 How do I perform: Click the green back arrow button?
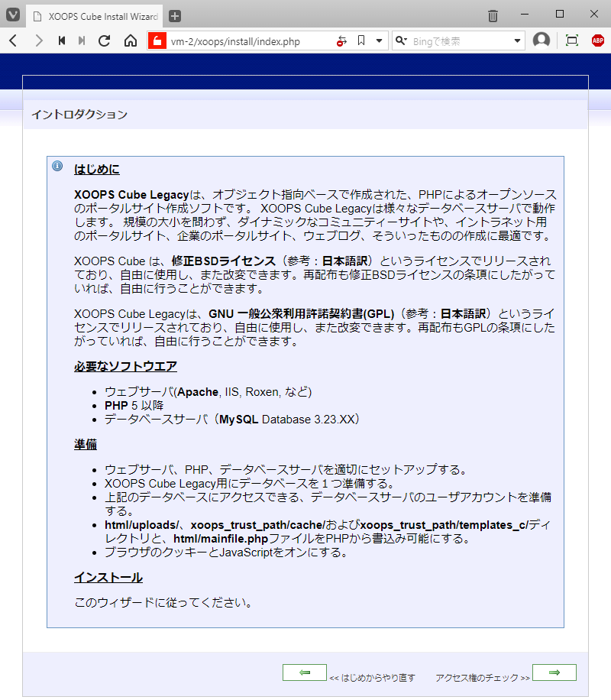tap(305, 672)
